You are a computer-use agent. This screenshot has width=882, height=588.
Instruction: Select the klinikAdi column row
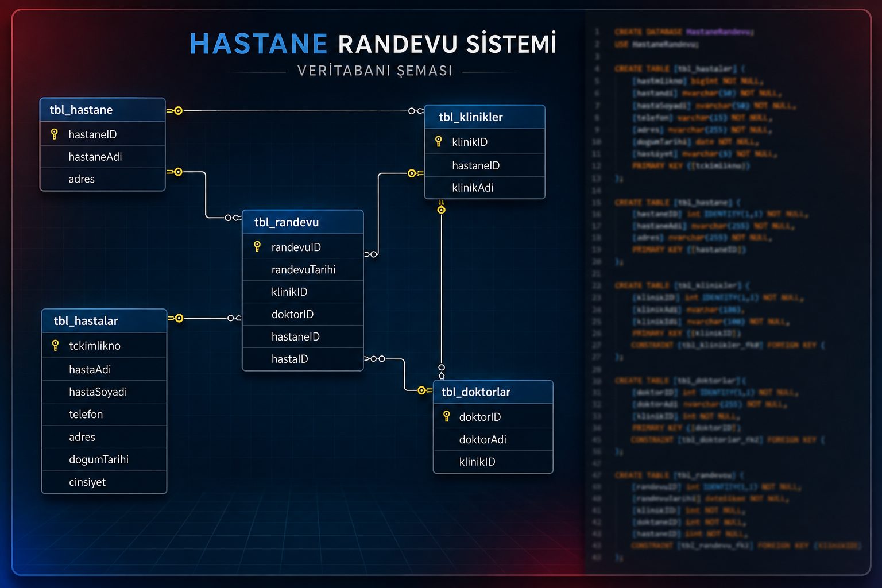pyautogui.click(x=485, y=188)
